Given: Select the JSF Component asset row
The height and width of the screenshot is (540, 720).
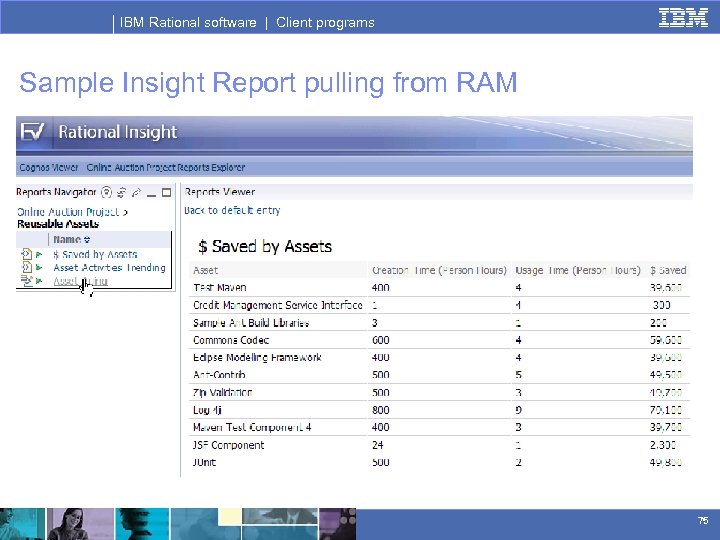Looking at the screenshot, I should pyautogui.click(x=439, y=444).
